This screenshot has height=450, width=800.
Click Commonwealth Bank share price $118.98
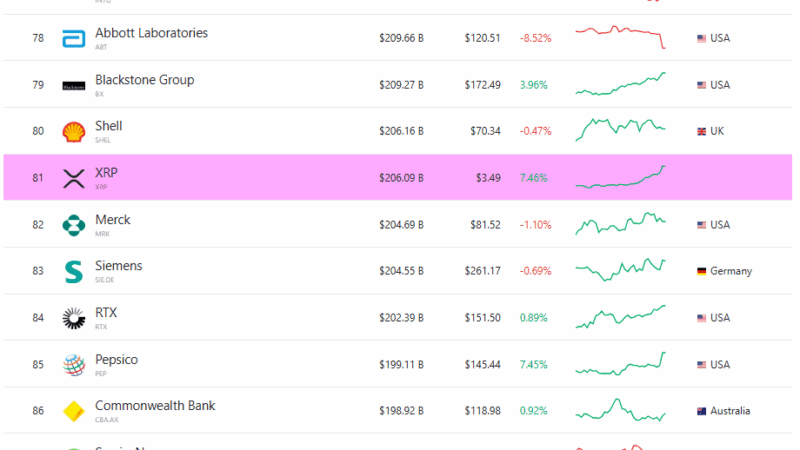click(x=482, y=411)
